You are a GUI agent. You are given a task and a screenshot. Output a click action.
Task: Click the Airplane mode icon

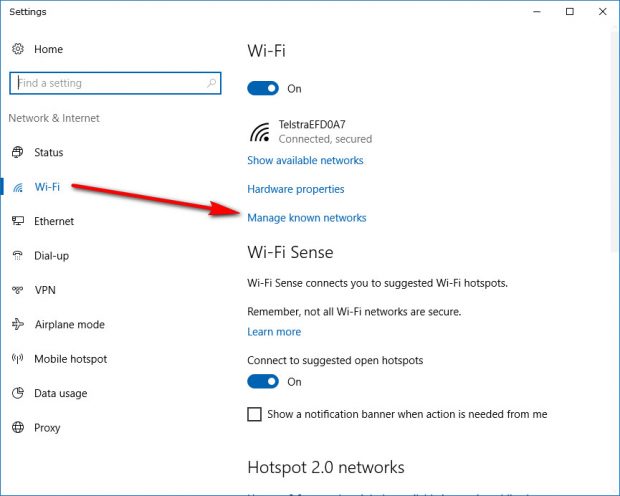pos(17,325)
